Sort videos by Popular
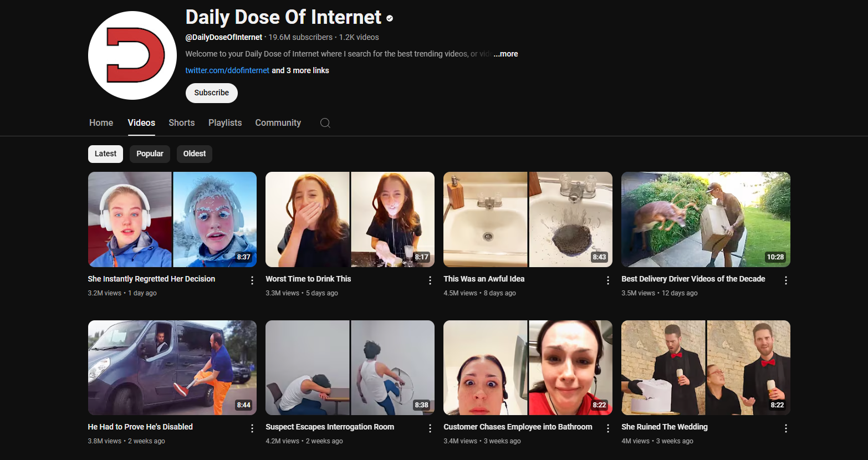 tap(150, 154)
